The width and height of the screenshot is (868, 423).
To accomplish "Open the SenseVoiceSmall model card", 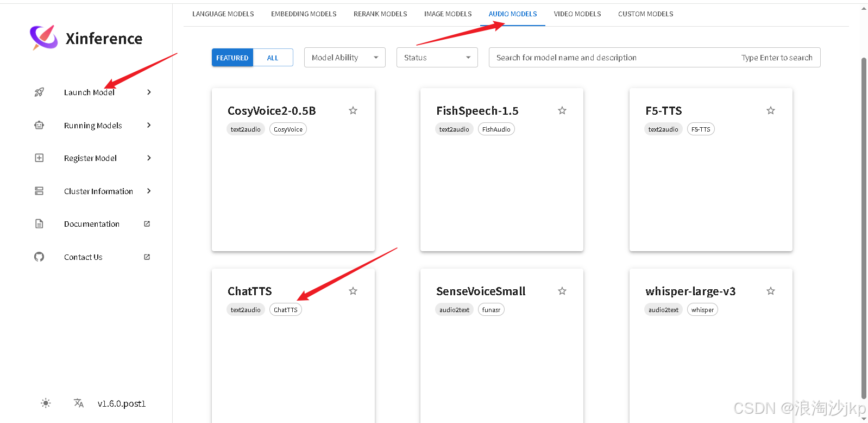I will coord(502,346).
